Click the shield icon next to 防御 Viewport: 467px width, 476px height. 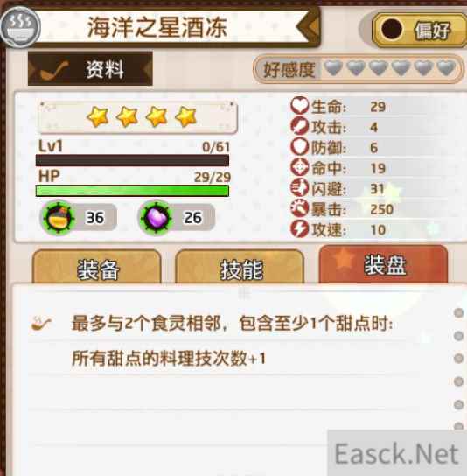coord(299,147)
